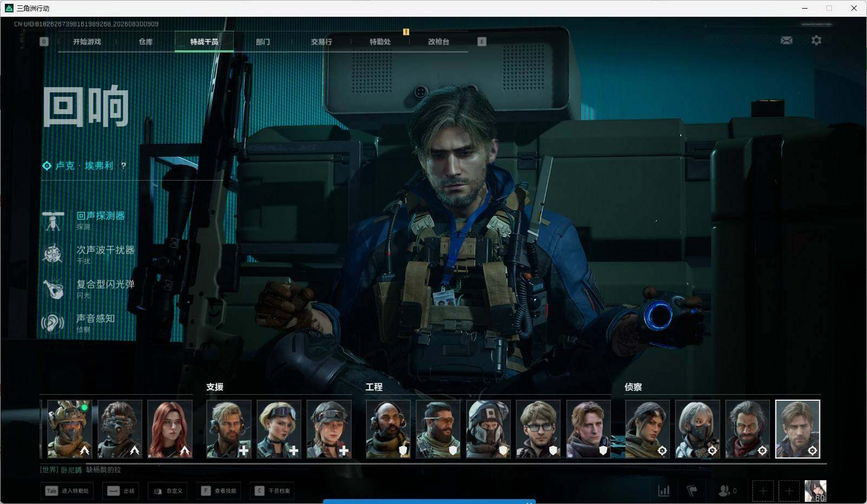Click the second empty squad slot plus
The width and height of the screenshot is (867, 504).
[789, 491]
